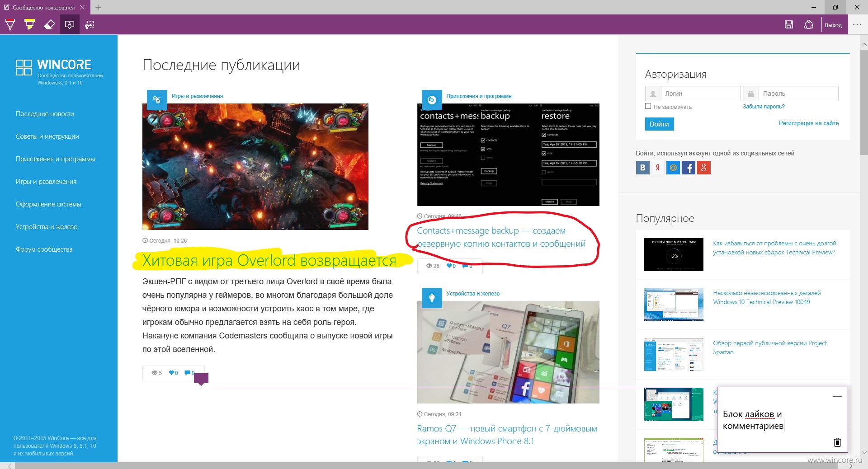The height and width of the screenshot is (469, 868).
Task: Open thumbnail beside Preview 10049 article
Action: (x=674, y=305)
